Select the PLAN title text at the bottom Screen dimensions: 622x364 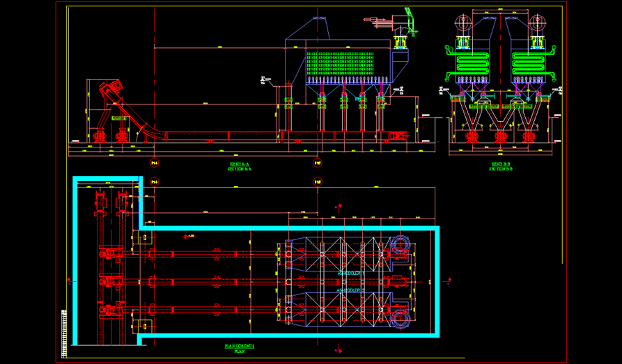pyautogui.click(x=240, y=349)
